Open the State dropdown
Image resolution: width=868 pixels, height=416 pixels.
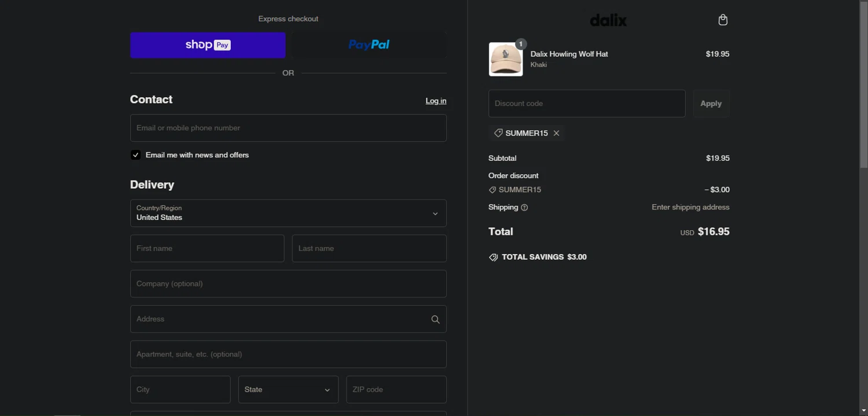288,389
